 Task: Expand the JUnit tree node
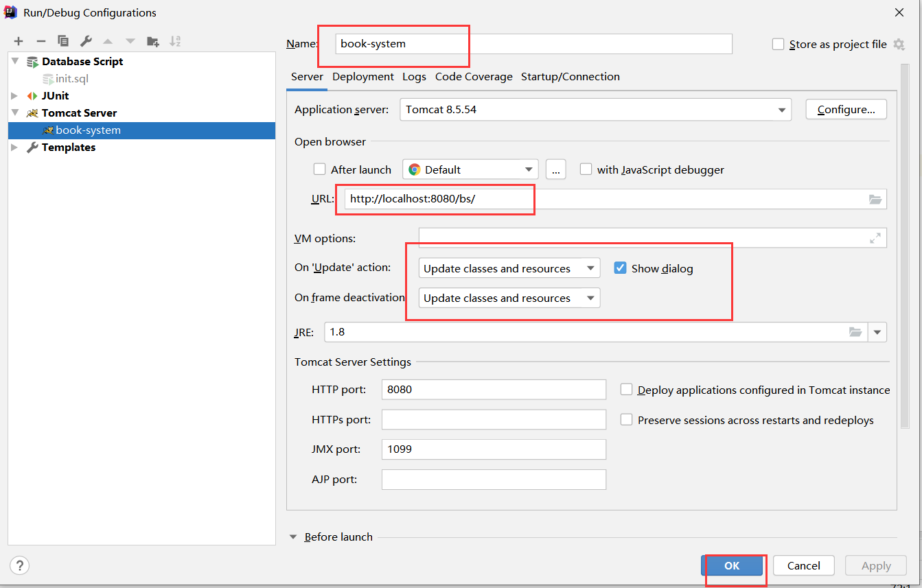click(x=16, y=95)
